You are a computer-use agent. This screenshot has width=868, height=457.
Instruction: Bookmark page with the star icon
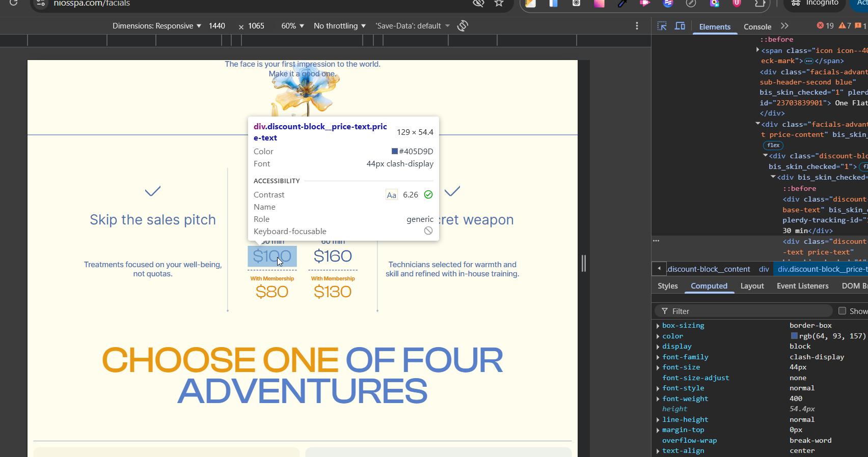point(499,4)
